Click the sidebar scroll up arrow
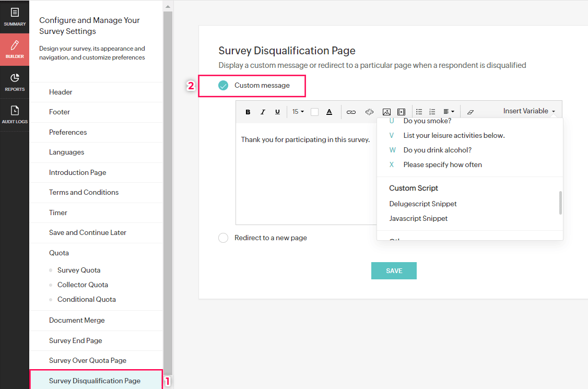Screen dimensions: 588x389 point(168,6)
